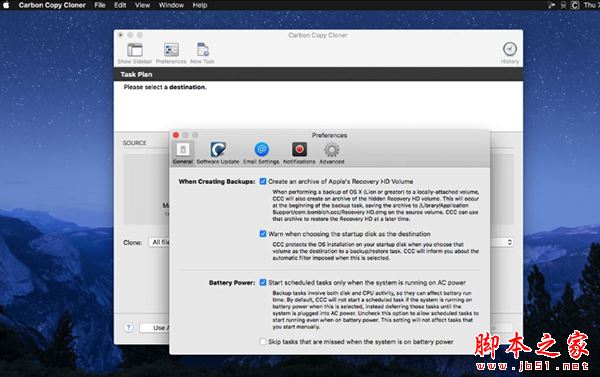
Task: Open the Help menu
Action: (200, 5)
